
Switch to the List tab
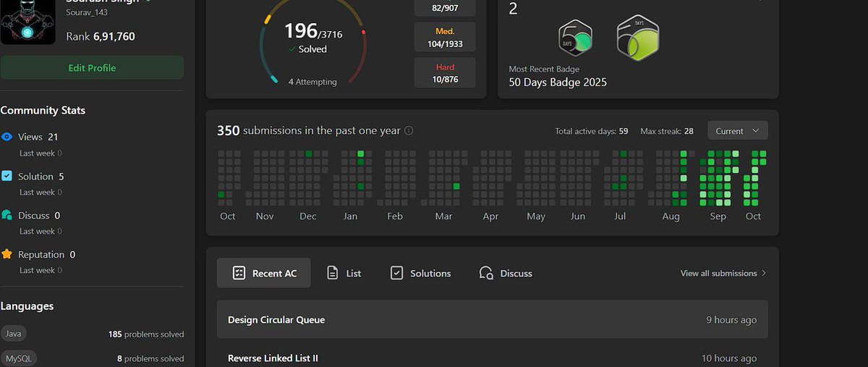pyautogui.click(x=344, y=273)
